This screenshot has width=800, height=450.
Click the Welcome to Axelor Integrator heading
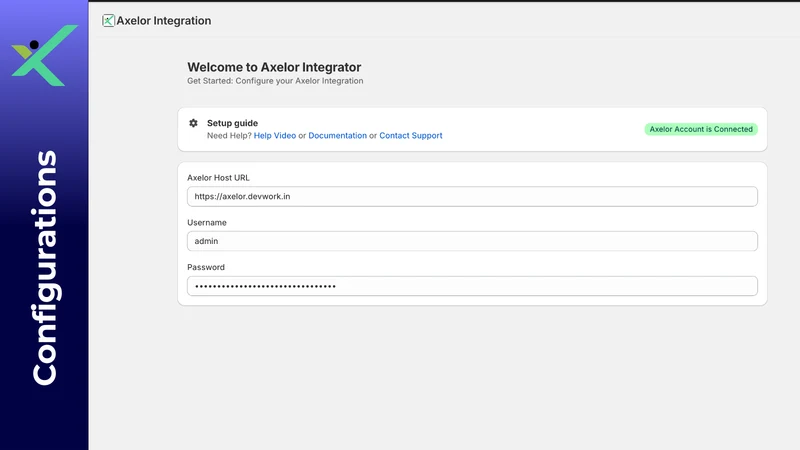[274, 67]
